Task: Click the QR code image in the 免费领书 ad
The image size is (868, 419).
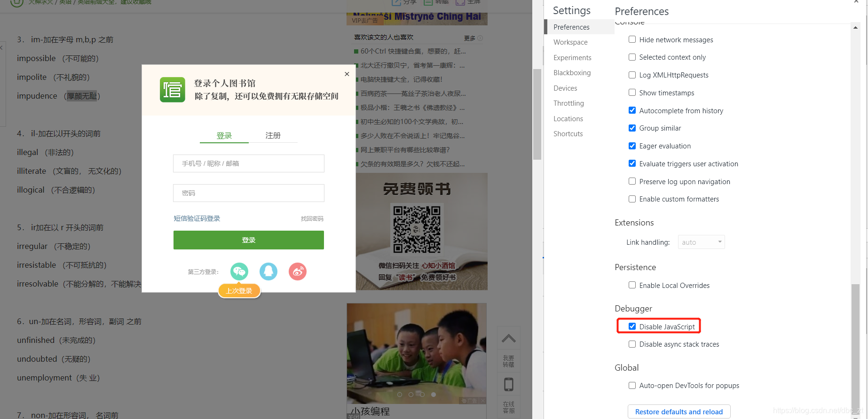Action: click(417, 229)
